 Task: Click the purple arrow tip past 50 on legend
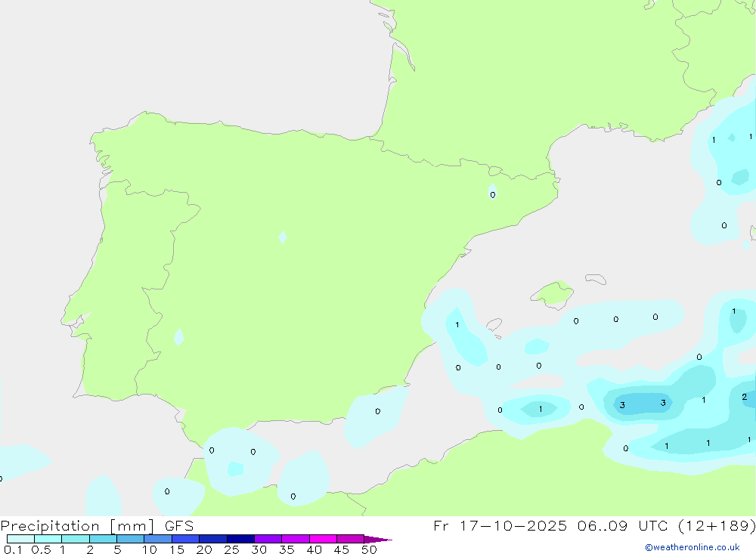pyautogui.click(x=377, y=540)
